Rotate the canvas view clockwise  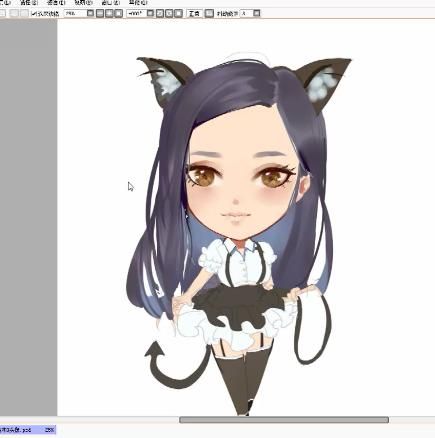[169, 13]
